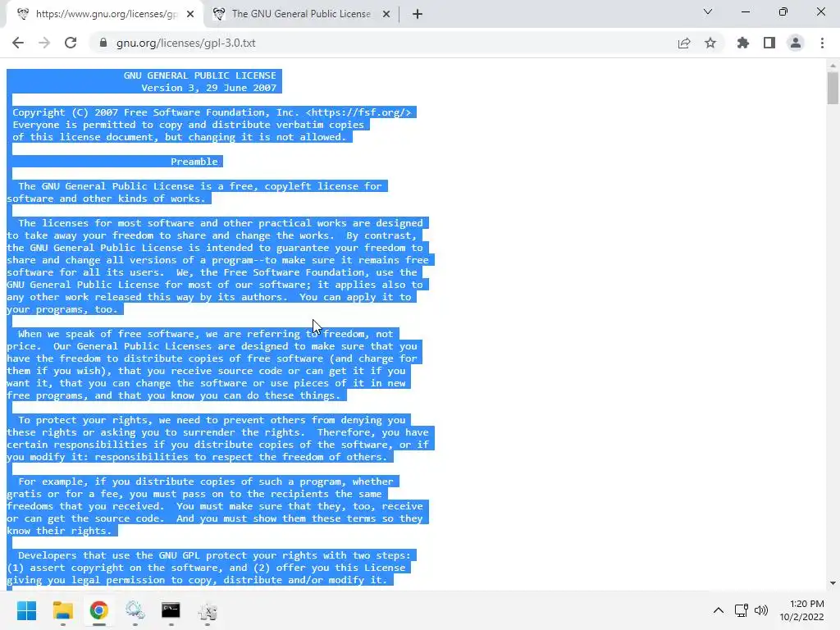The height and width of the screenshot is (630, 840).
Task: Open the Chrome profile avatar menu
Action: pyautogui.click(x=796, y=43)
